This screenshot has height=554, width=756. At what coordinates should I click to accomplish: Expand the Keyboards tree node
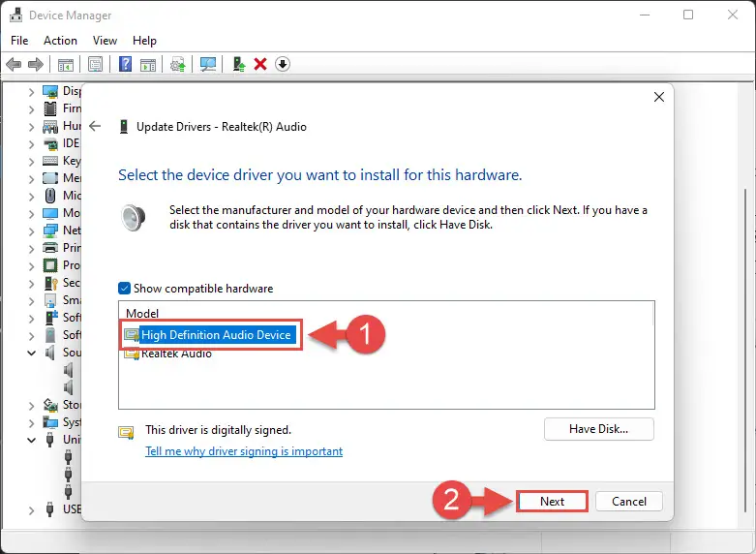click(x=31, y=162)
